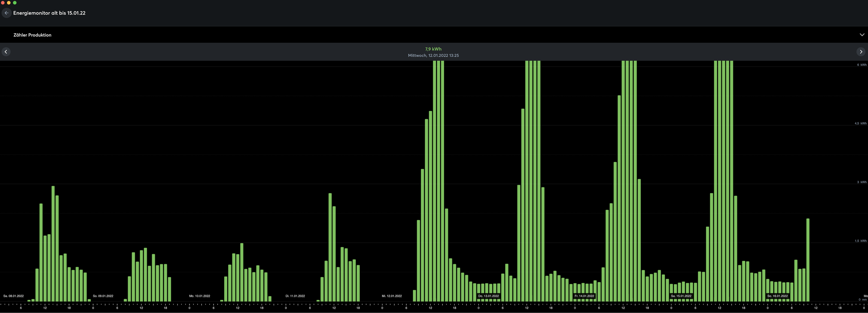868x313 pixels.
Task: Click the highlighted So. 16.01.2022 label
Action: click(777, 296)
